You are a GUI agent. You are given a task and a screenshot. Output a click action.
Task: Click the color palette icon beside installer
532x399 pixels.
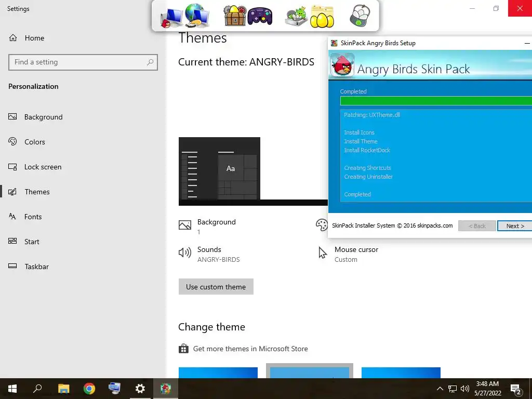tap(321, 224)
